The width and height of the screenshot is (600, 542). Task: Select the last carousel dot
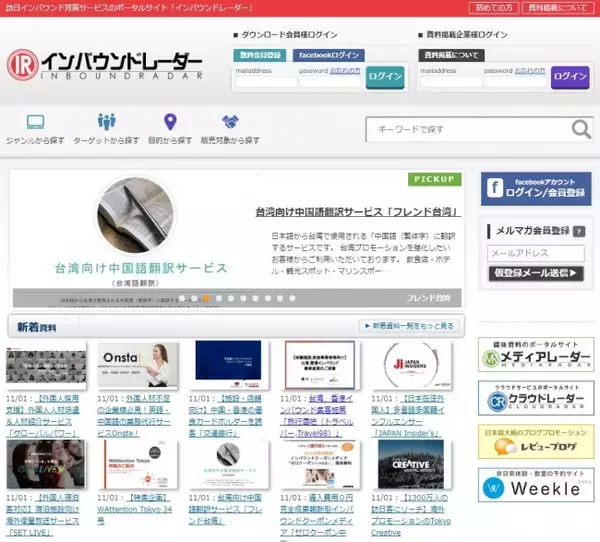pyautogui.click(x=292, y=298)
